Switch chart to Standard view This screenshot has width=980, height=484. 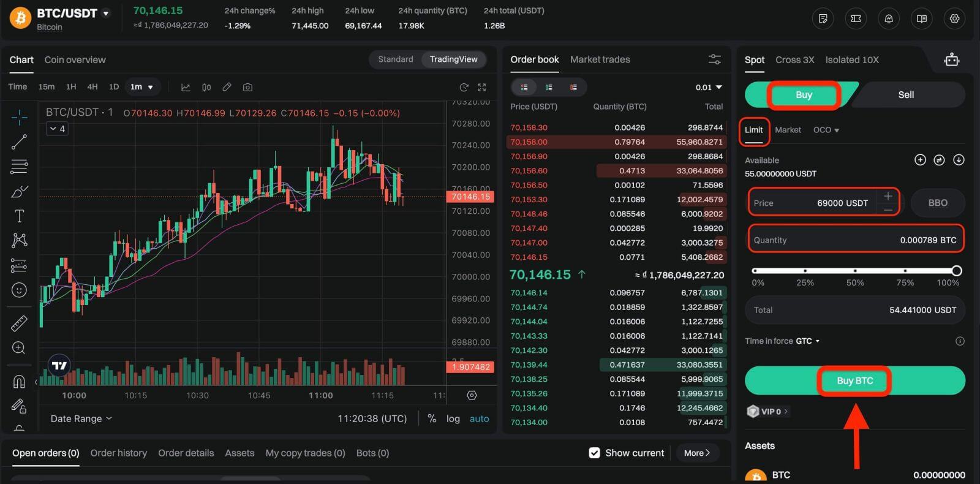pos(395,59)
